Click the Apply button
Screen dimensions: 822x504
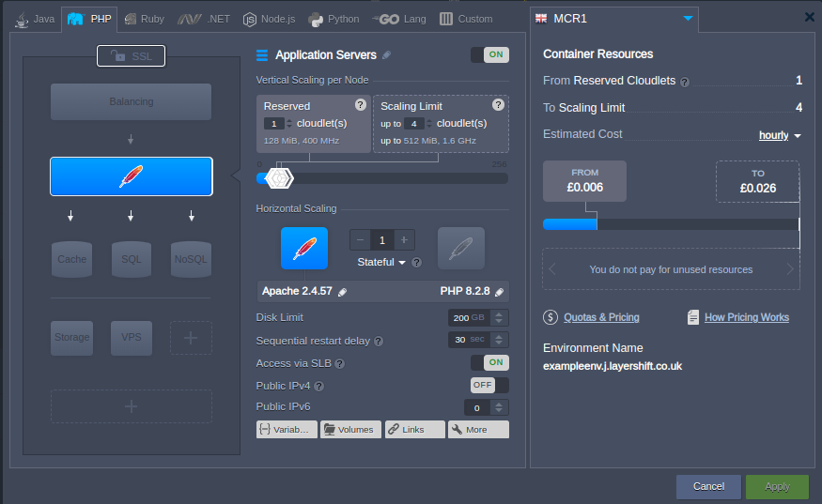pyautogui.click(x=777, y=487)
